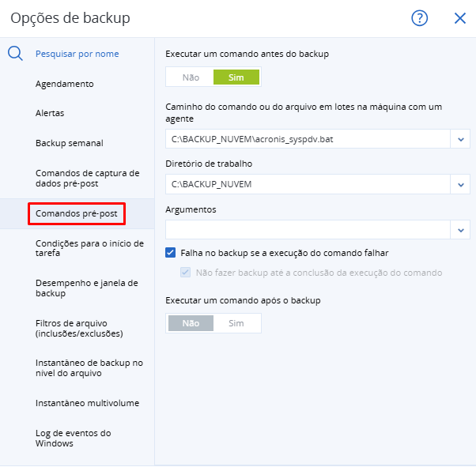The height and width of the screenshot is (467, 476).
Task: Open Filtros de arquivo settings
Action: (79, 328)
